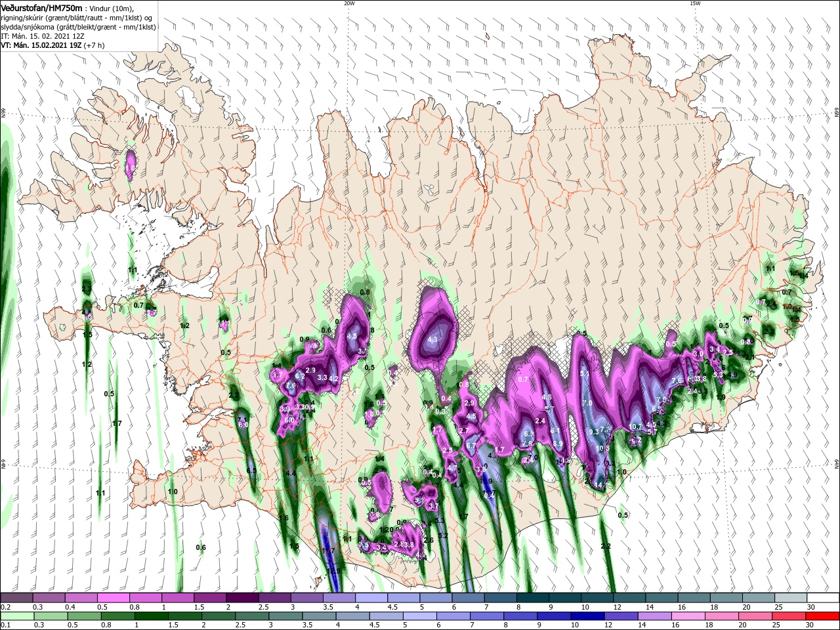Click the 4.9 rainfall value
The width and height of the screenshot is (840, 630).
732,375
